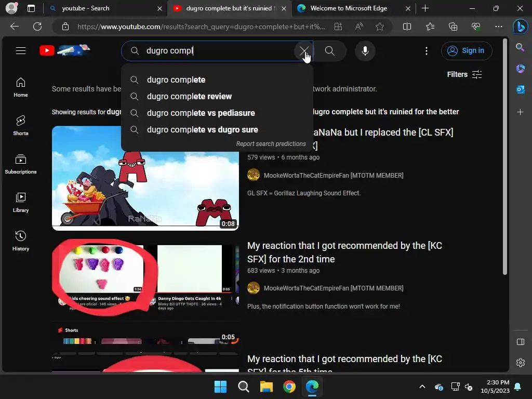532x399 pixels.
Task: Open Edge sidebar Search tool
Action: click(520, 47)
